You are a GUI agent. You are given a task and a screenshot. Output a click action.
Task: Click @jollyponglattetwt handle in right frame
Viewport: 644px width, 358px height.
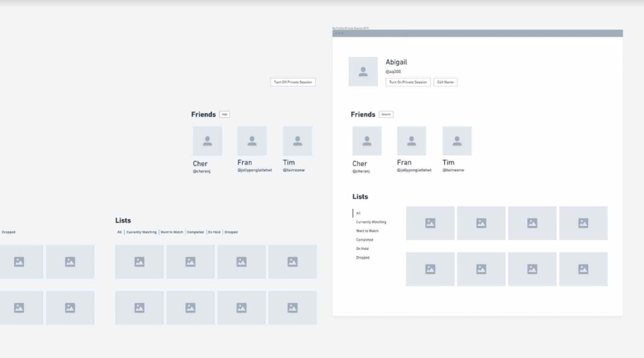pos(414,170)
